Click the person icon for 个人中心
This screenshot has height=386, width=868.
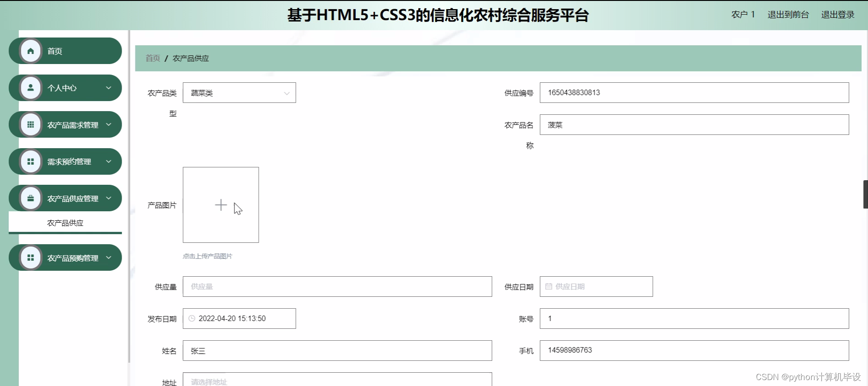click(31, 88)
